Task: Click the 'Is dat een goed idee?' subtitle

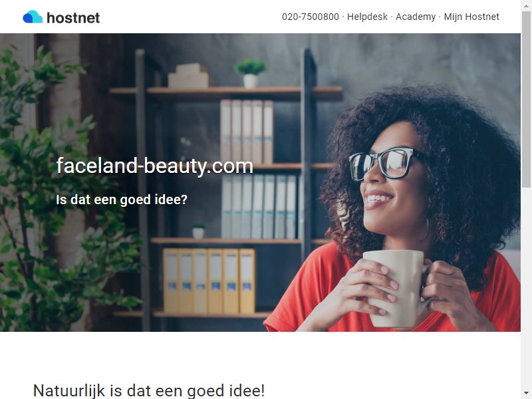Action: [122, 199]
